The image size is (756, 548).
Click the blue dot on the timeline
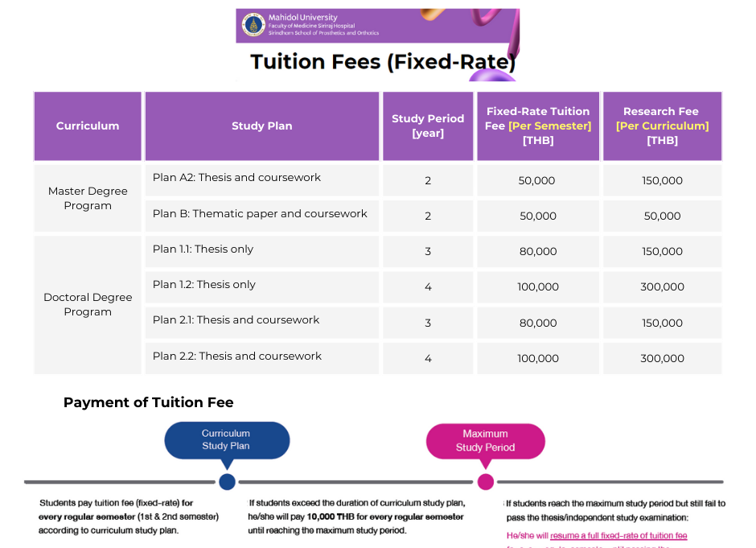tap(227, 482)
